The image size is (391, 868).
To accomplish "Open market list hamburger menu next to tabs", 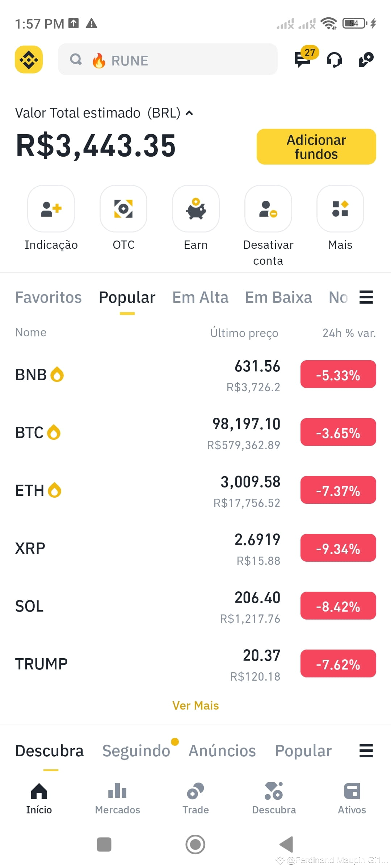I will [366, 297].
